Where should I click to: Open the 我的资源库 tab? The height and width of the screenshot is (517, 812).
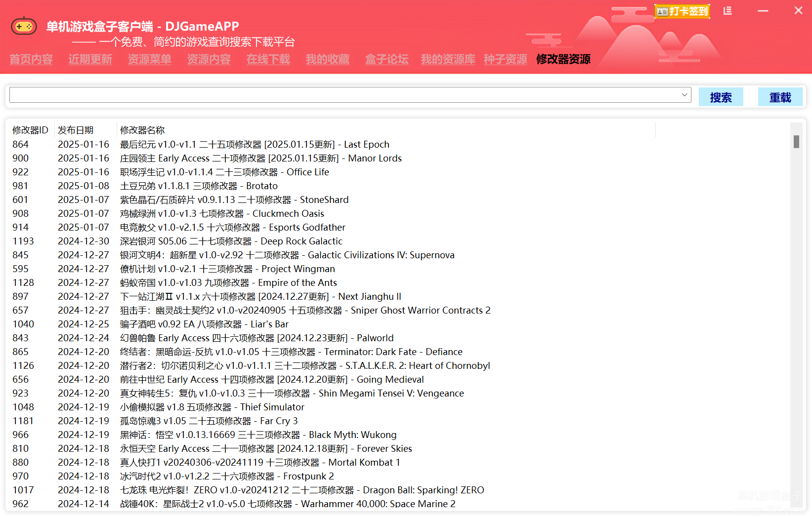pos(448,59)
